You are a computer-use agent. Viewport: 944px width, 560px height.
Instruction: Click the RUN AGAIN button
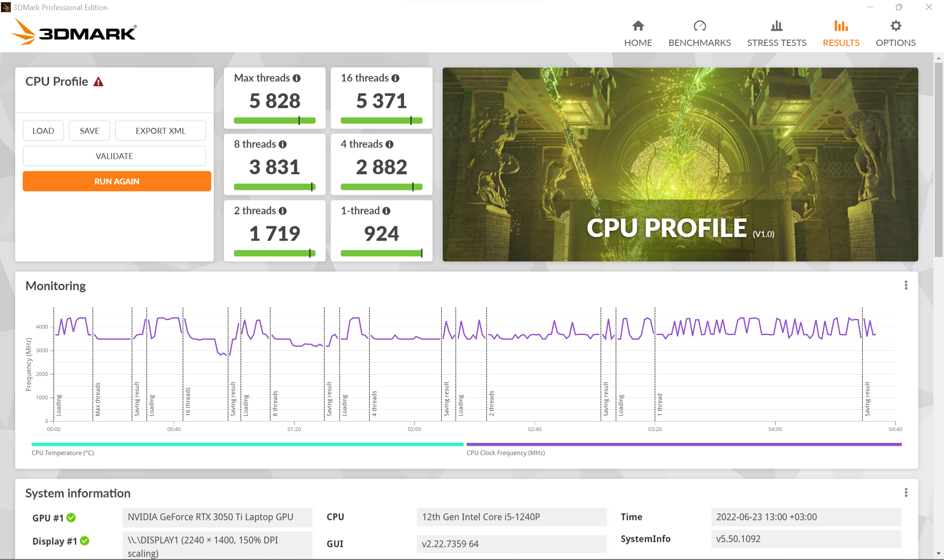pos(114,181)
